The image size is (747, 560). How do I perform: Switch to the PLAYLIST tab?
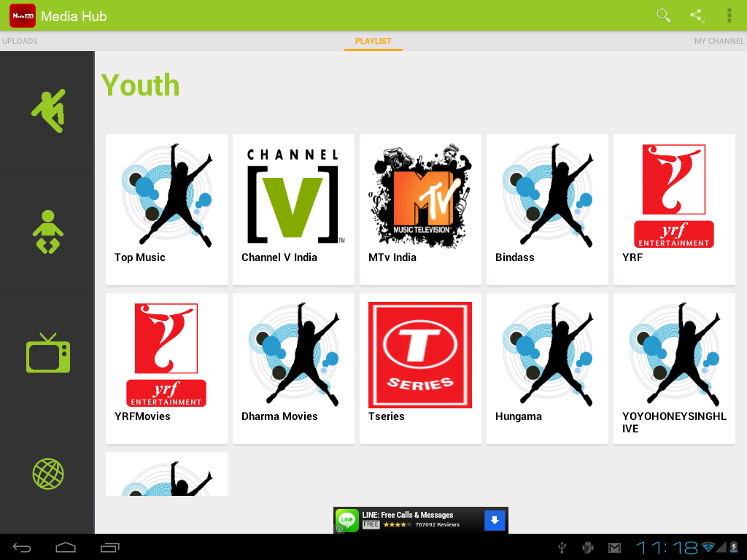pos(373,41)
